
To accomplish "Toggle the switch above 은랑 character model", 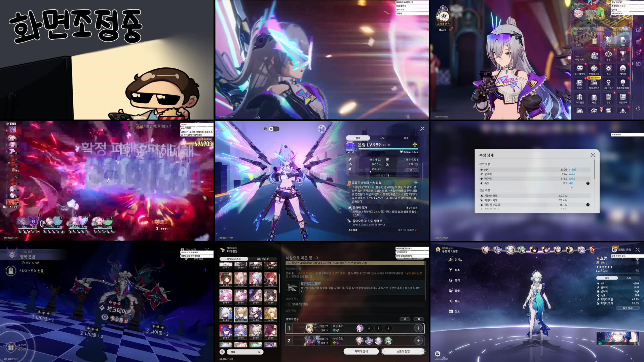I will [x=273, y=129].
